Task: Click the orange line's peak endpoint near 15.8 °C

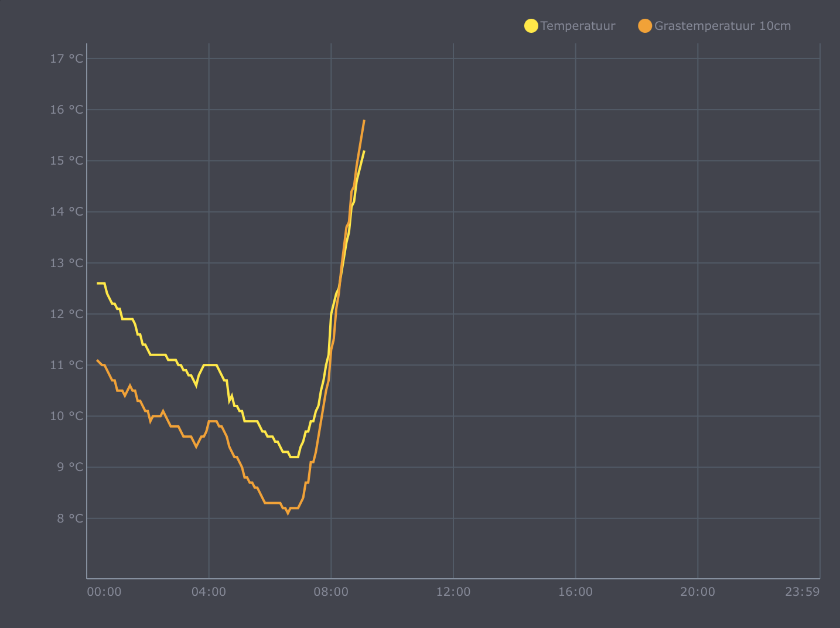Action: [364, 120]
